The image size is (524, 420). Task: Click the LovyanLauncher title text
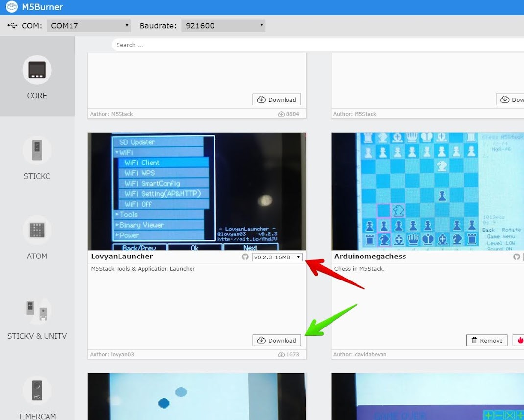(x=122, y=257)
